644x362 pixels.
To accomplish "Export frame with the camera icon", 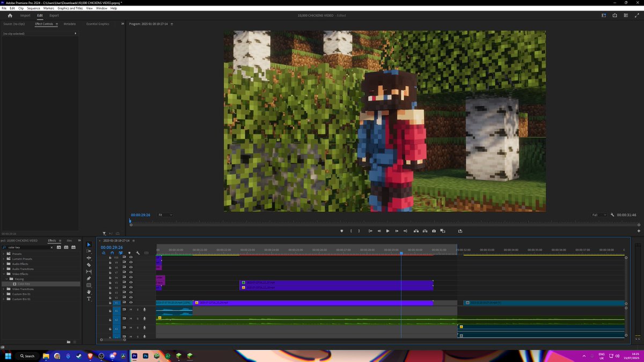I will (434, 231).
